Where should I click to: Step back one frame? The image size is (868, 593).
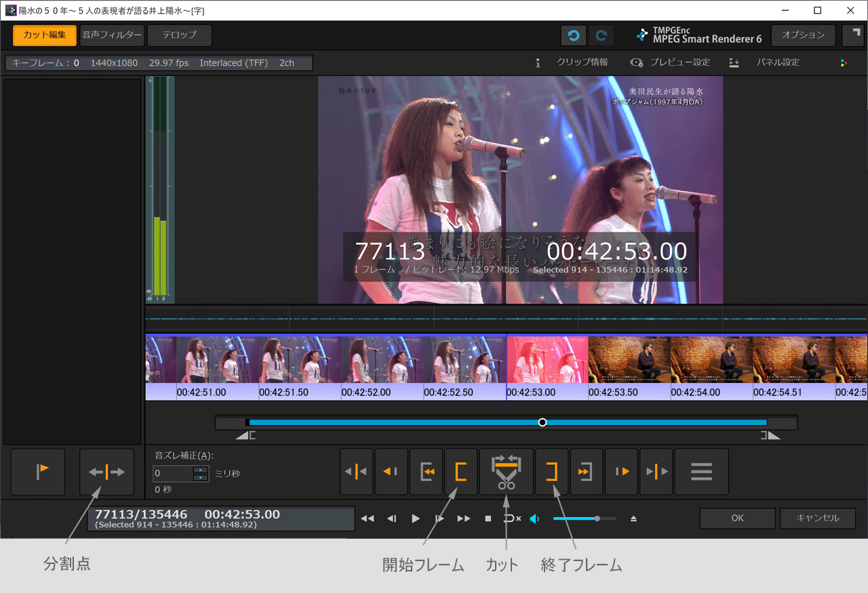(391, 518)
